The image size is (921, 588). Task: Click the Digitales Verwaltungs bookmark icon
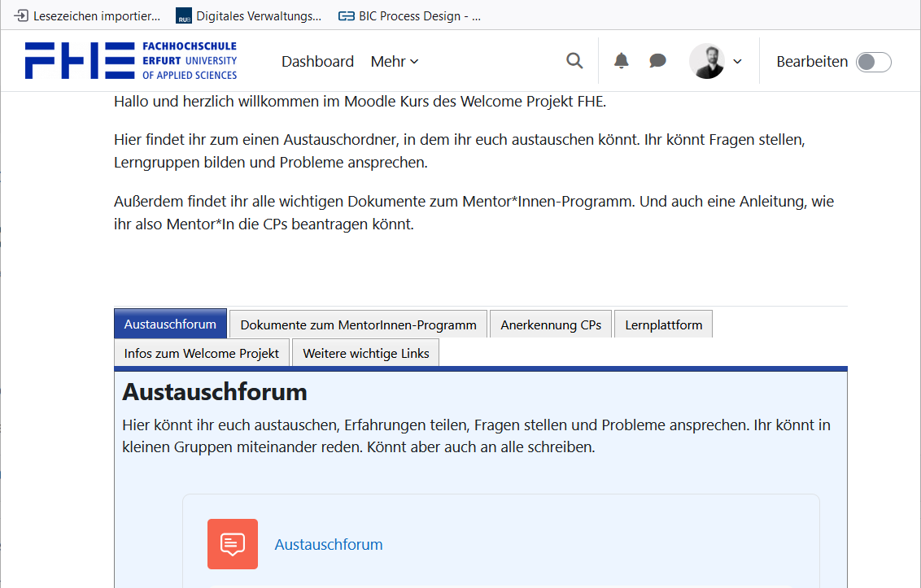click(184, 15)
